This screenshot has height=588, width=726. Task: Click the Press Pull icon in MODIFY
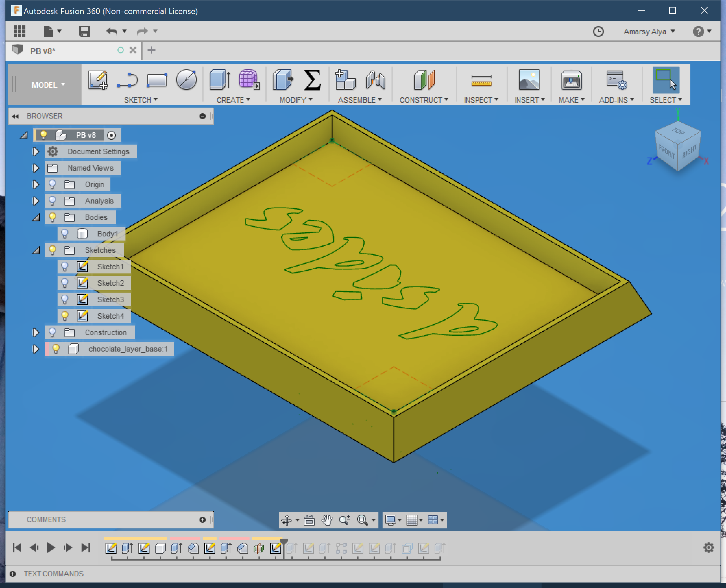282,80
